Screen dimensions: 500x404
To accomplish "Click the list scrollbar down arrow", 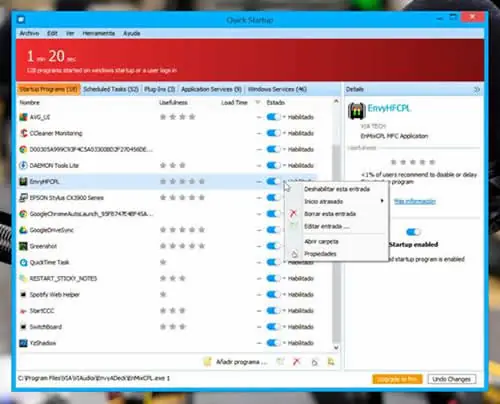I will [x=336, y=348].
